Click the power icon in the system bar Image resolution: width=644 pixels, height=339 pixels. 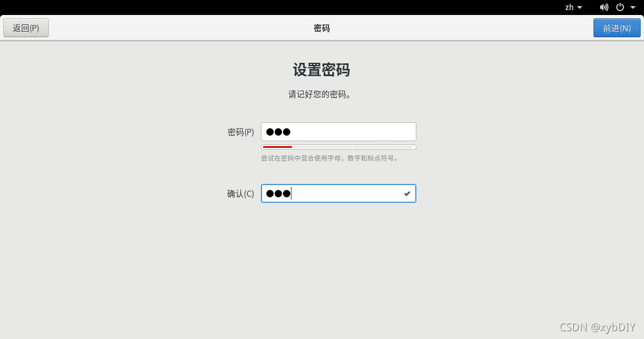pos(621,7)
